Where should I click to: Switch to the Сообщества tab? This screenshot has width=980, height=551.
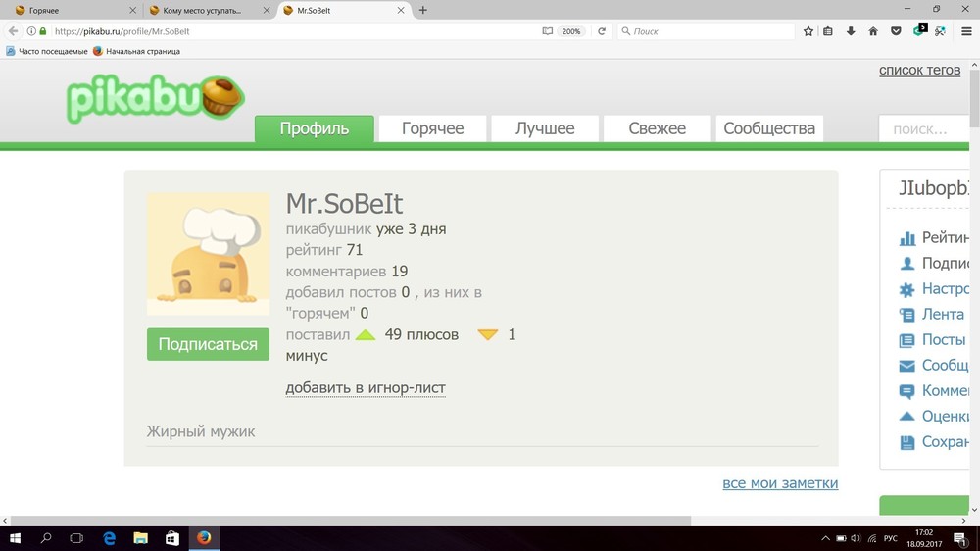coord(769,128)
